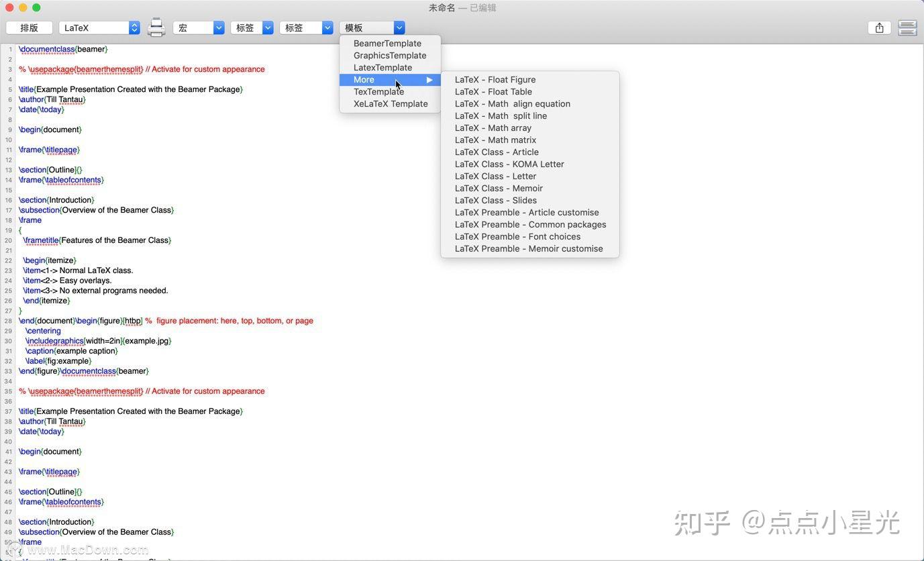924x561 pixels.
Task: Place cursor on \includegraphics example.jpg line
Action: pyautogui.click(x=99, y=341)
